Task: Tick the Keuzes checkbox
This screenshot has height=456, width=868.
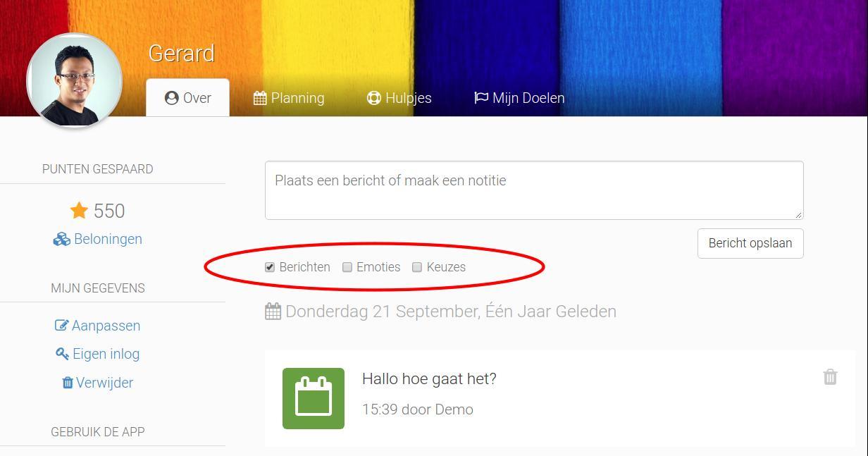Action: (417, 267)
